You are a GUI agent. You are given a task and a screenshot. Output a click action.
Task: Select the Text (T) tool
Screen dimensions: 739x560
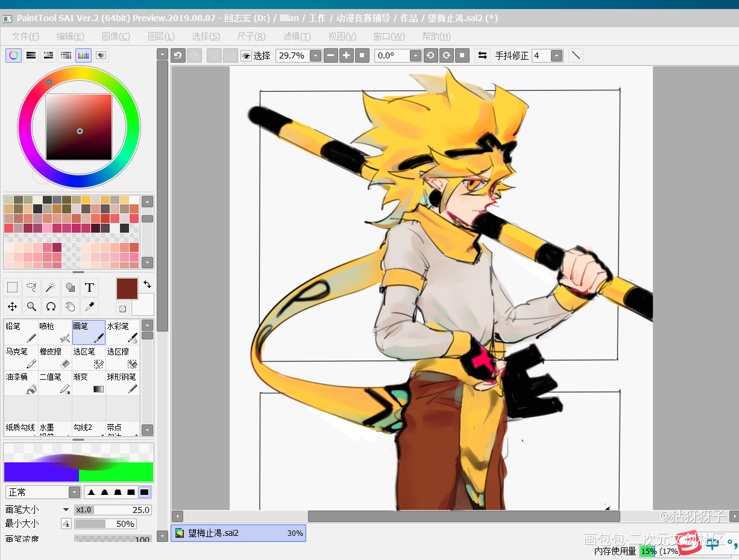point(89,287)
